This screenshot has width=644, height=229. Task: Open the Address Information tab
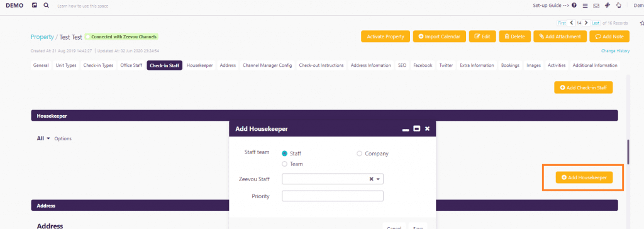pyautogui.click(x=371, y=65)
